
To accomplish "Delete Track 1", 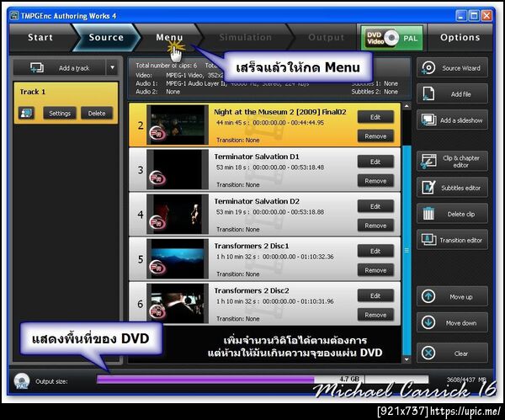I will [97, 114].
